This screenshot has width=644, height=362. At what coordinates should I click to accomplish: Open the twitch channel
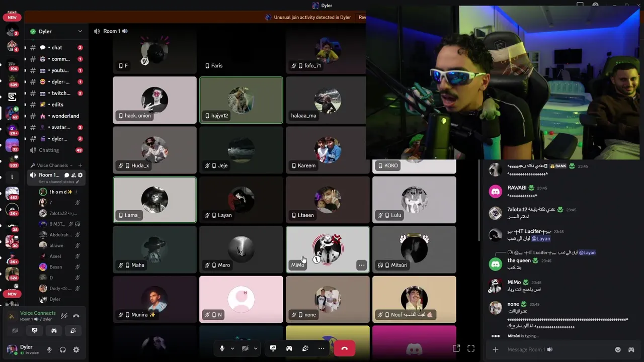tap(55, 94)
